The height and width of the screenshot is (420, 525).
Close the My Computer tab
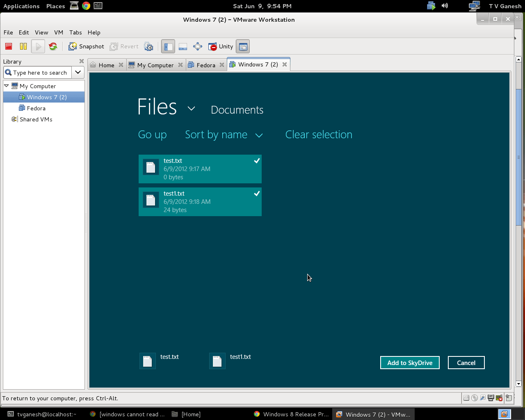180,65
